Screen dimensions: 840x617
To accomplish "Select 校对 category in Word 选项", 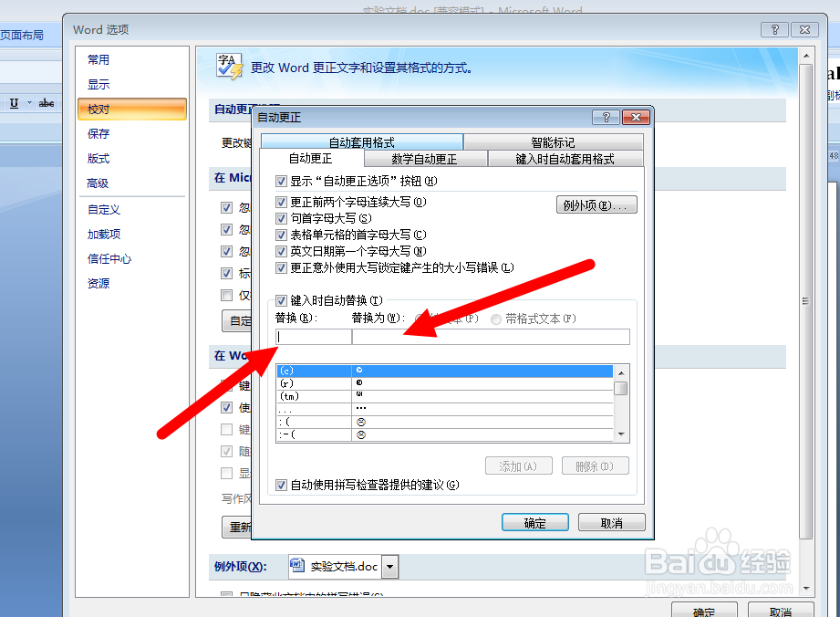I will tap(131, 109).
